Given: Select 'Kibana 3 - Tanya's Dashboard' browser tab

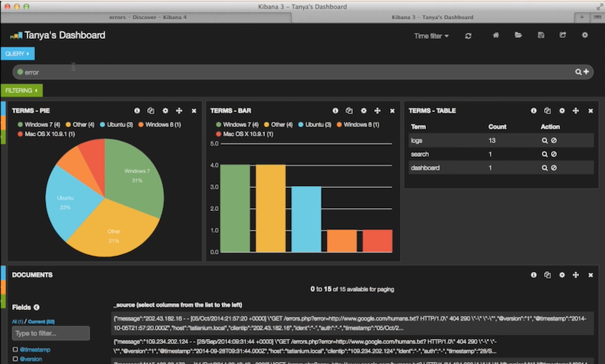Looking at the screenshot, I should coord(432,18).
